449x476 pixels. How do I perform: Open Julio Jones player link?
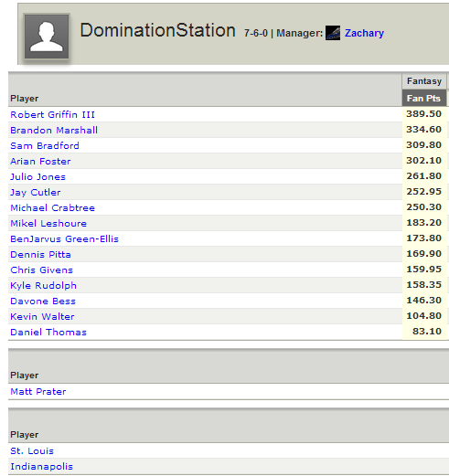[x=38, y=176]
